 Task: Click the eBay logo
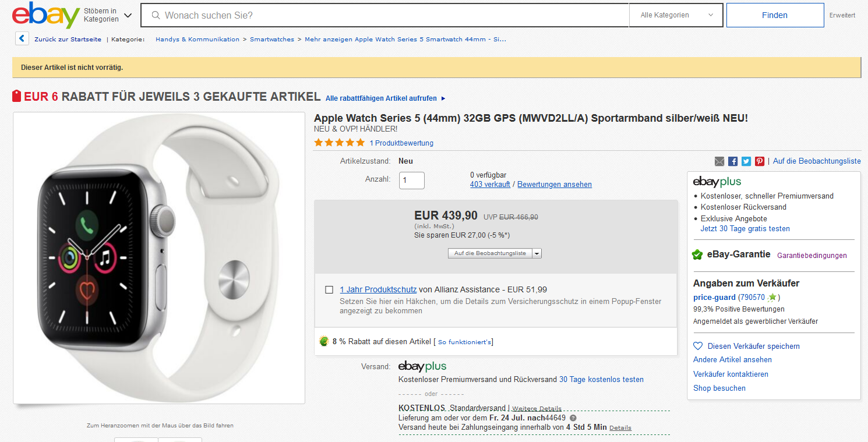pyautogui.click(x=45, y=15)
